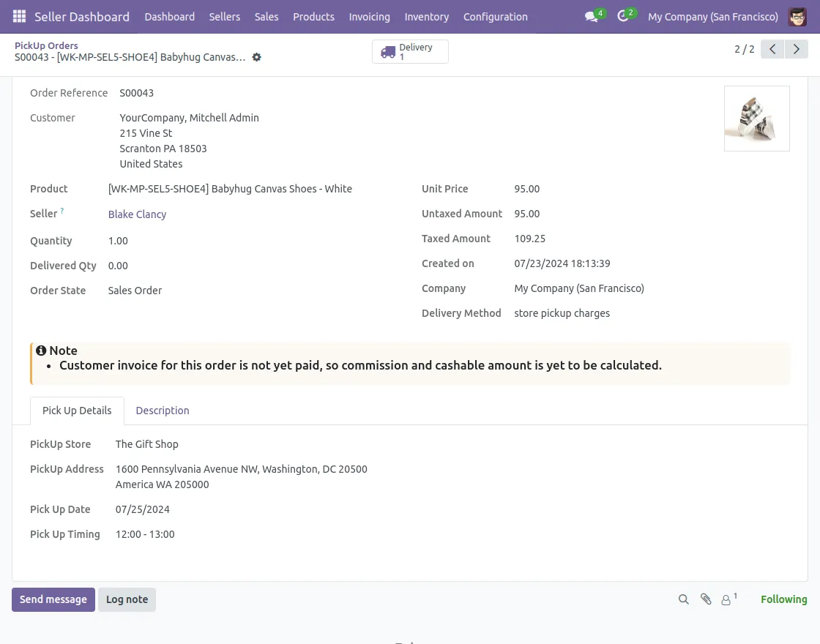Go to the previous record arrow
The width and height of the screenshot is (820, 644).
pos(772,50)
